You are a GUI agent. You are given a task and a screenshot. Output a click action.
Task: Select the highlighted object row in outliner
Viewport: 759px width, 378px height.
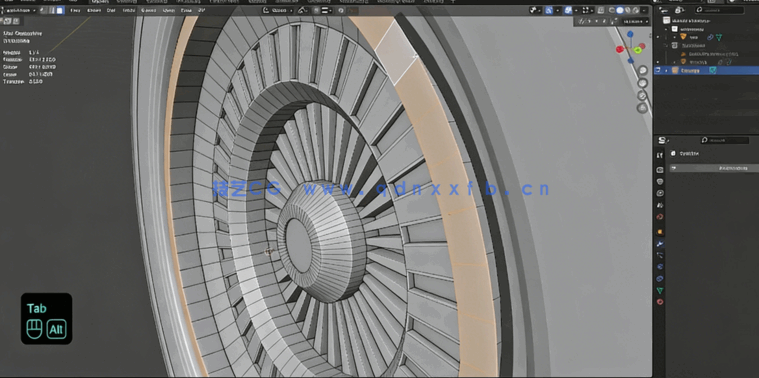[x=706, y=70]
